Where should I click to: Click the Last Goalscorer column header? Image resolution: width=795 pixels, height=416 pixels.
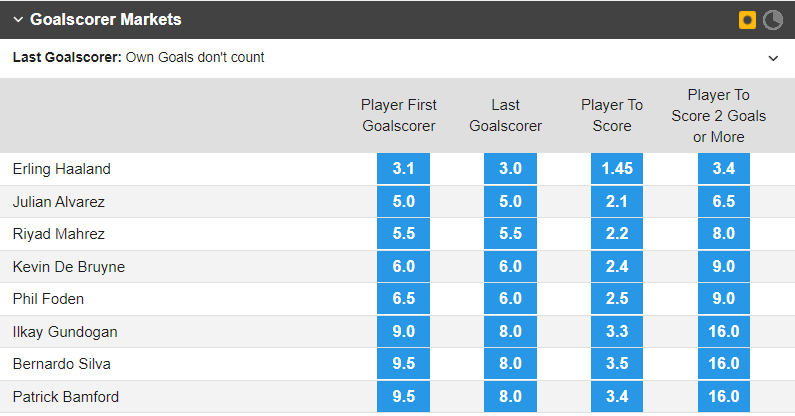[506, 115]
